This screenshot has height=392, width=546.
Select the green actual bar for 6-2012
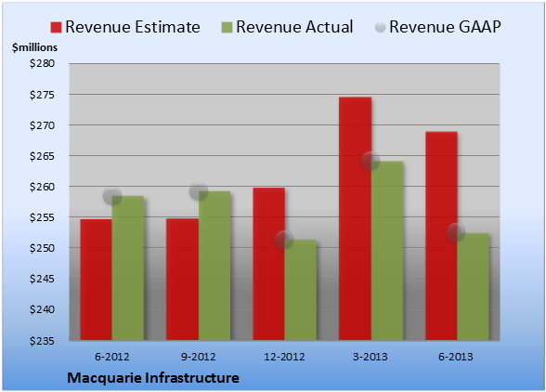point(128,268)
